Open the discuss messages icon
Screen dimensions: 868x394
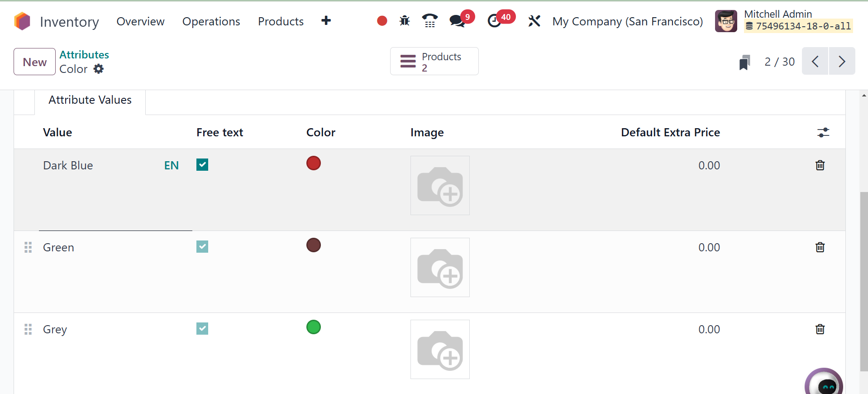(x=458, y=21)
